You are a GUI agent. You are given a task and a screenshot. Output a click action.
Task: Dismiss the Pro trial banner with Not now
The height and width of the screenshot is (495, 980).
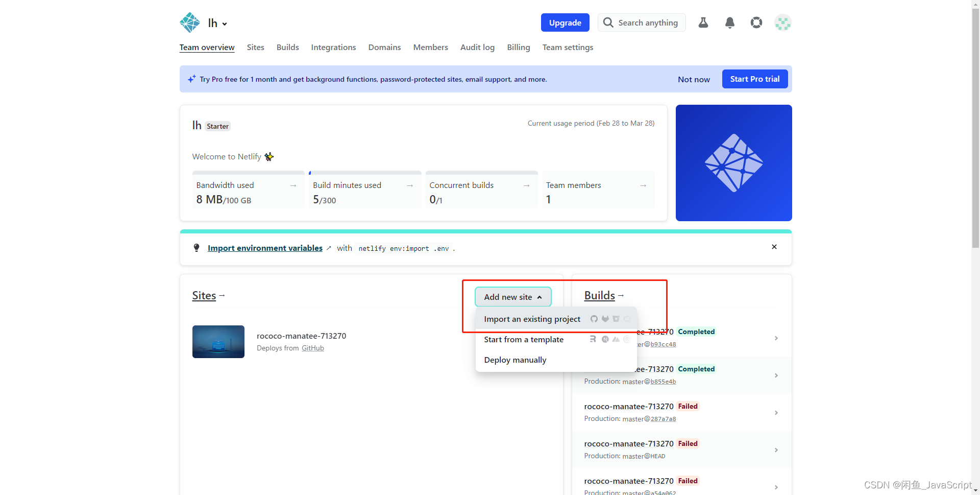tap(694, 79)
